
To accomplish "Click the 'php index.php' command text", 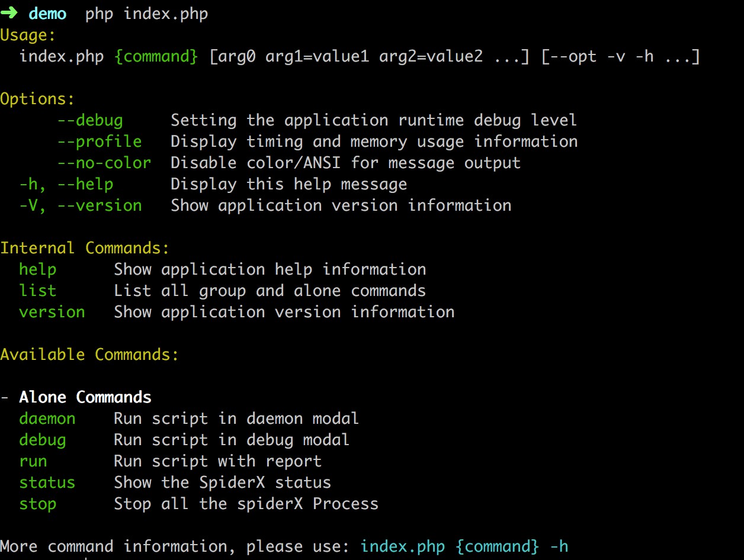I will click(x=147, y=14).
